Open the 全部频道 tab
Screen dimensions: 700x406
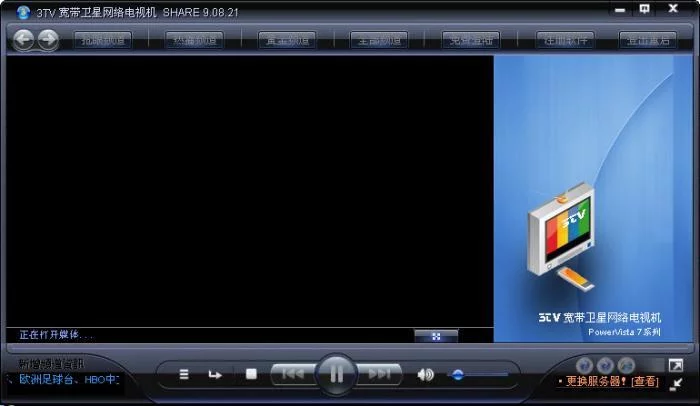pos(379,41)
